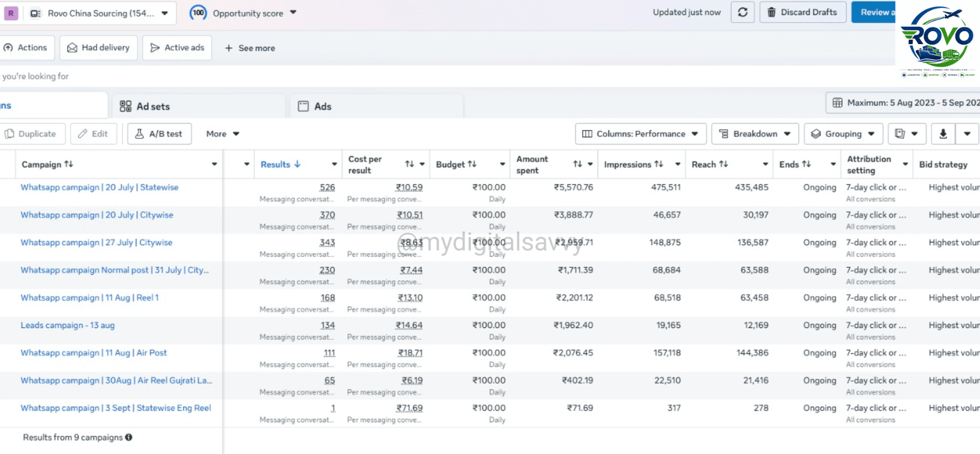Viewport: 980px width, 454px height.
Task: Apply the Had delivery filter
Action: 99,48
